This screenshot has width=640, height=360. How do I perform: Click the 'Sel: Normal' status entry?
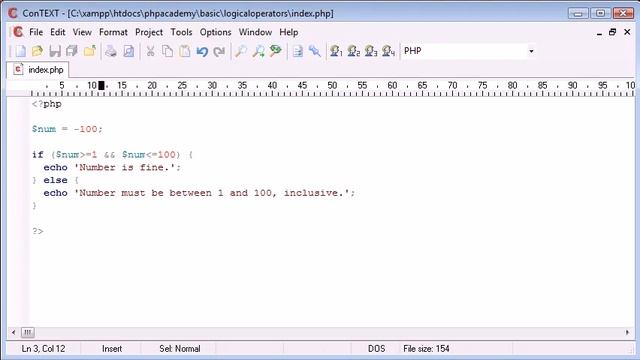(x=180, y=349)
